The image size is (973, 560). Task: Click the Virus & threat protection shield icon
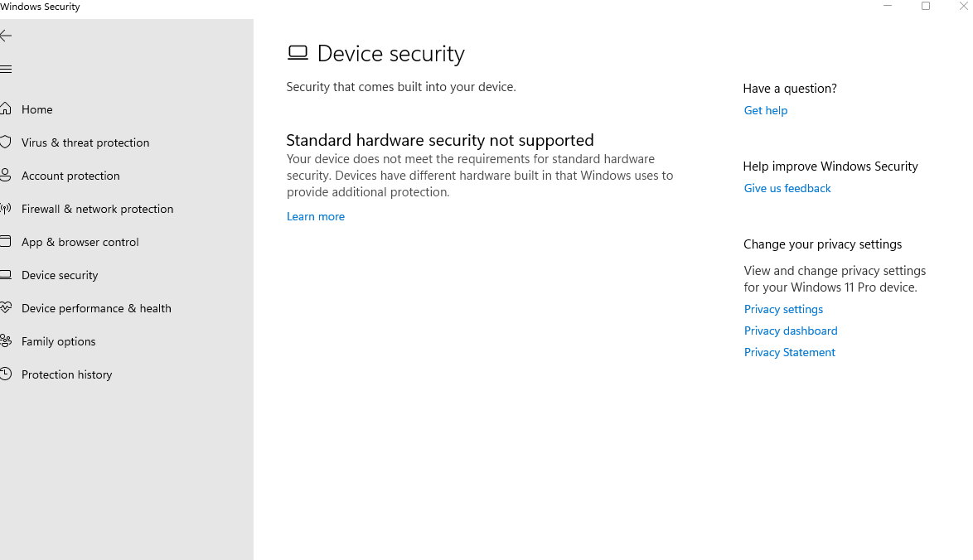tap(6, 142)
